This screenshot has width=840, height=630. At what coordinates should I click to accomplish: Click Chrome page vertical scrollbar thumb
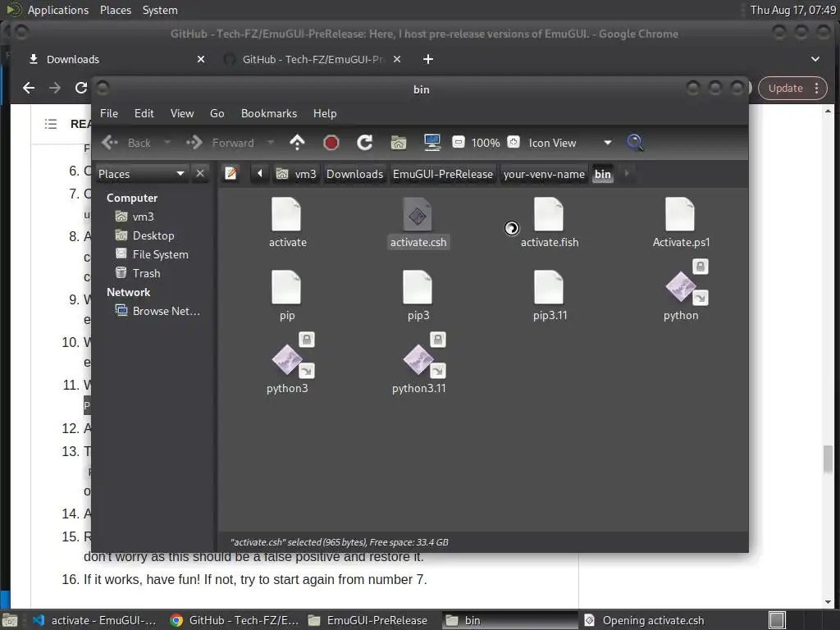pyautogui.click(x=829, y=459)
